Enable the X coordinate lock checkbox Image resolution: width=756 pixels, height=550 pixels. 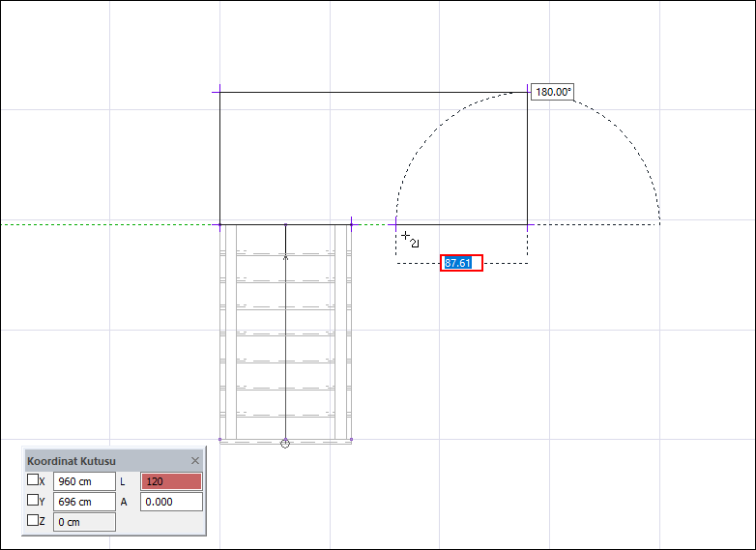(x=33, y=479)
